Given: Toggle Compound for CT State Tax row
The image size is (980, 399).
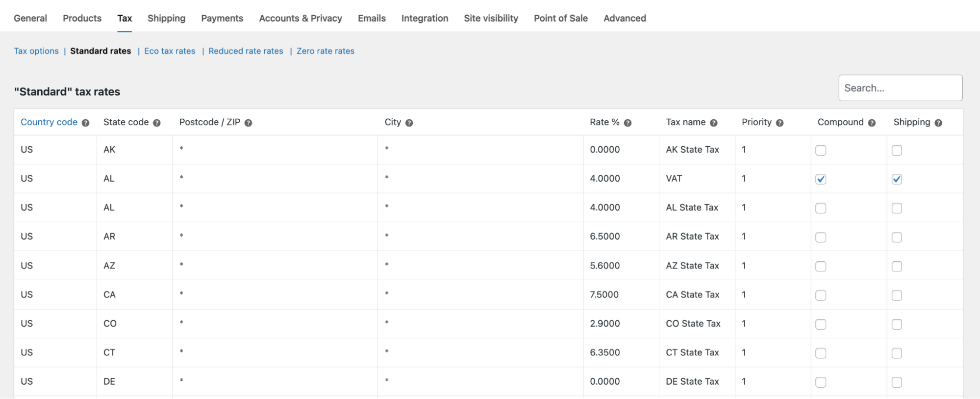Looking at the screenshot, I should pos(821,353).
